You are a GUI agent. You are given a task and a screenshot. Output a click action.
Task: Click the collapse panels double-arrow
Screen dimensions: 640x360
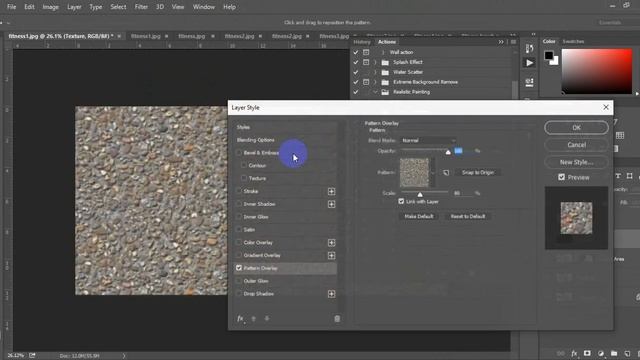501,42
